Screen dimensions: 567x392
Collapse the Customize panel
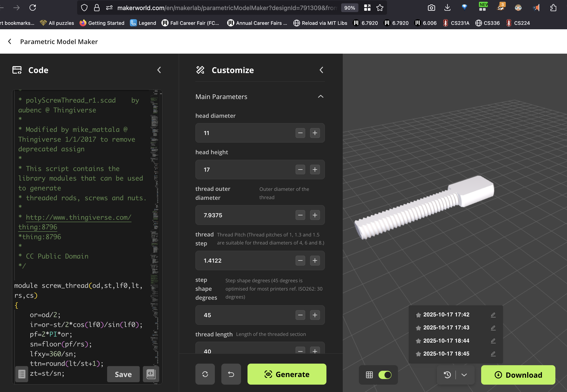point(321,70)
